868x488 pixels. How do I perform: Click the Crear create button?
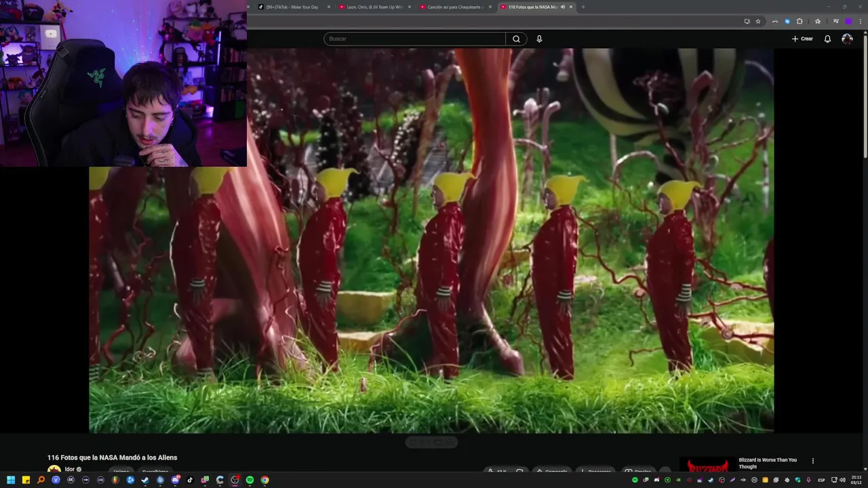[x=802, y=39]
